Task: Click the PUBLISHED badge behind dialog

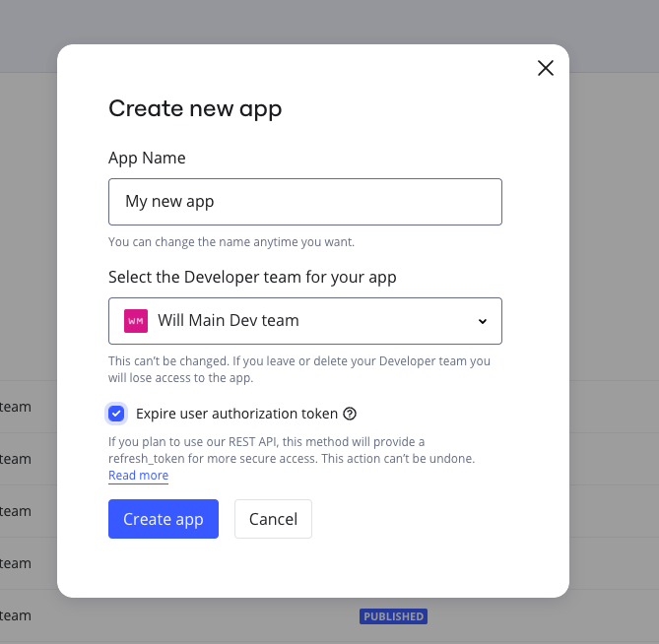Action: click(x=393, y=616)
